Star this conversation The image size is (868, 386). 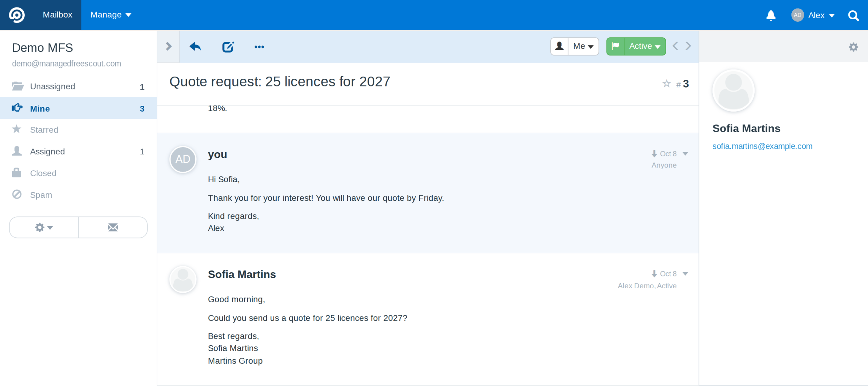(x=666, y=83)
